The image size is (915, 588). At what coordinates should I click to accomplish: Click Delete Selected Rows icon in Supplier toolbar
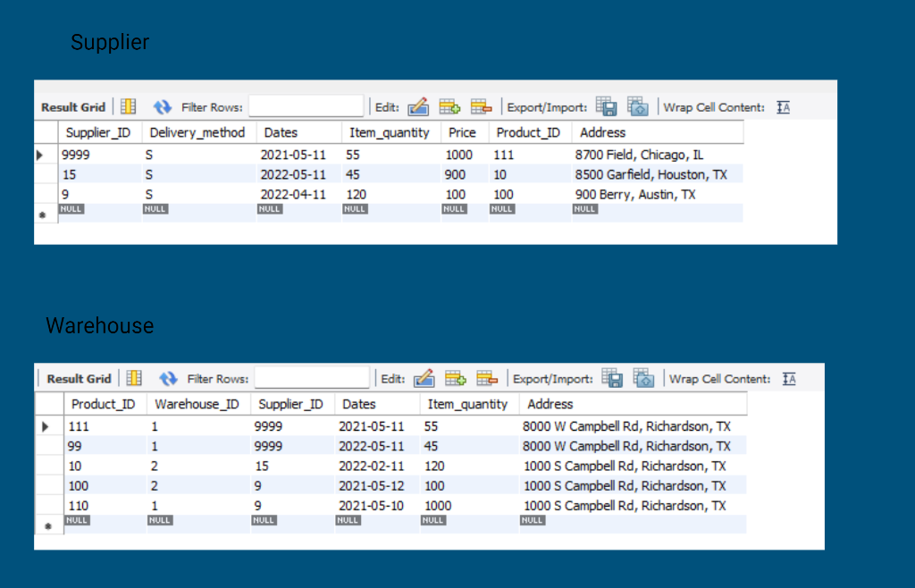[x=481, y=105]
